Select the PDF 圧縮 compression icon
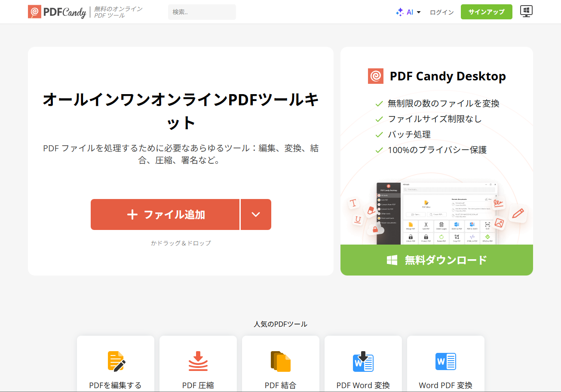The image size is (561, 392). [198, 361]
